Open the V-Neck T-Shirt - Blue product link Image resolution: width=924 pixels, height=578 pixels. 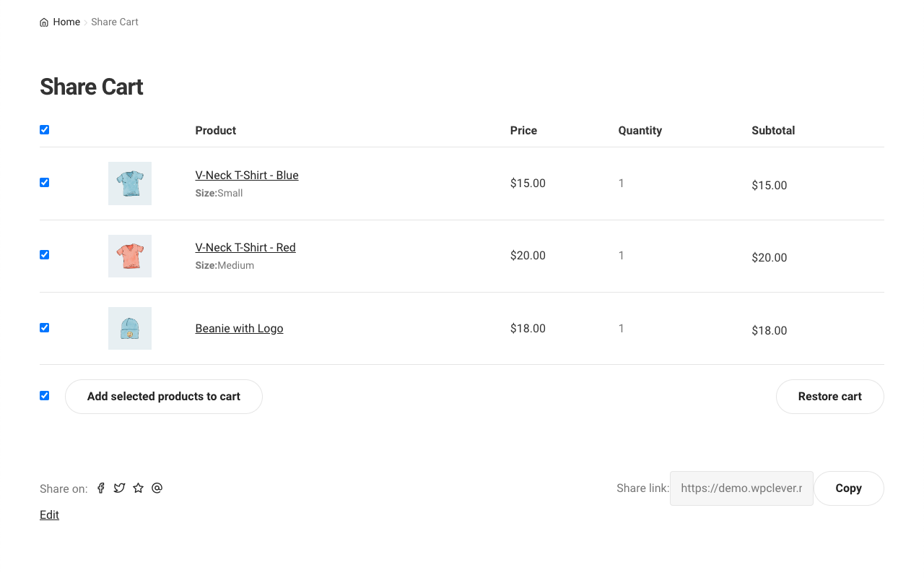(x=247, y=176)
